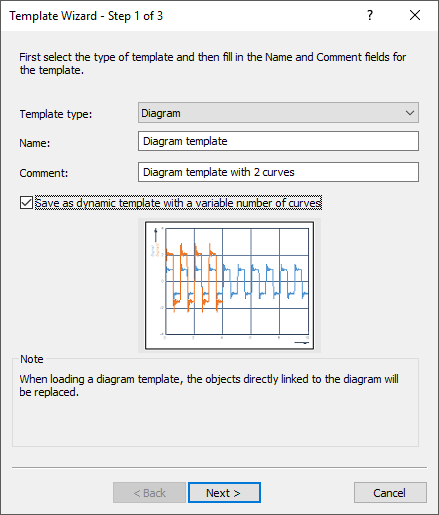Click the greyed-out < Back button
This screenshot has height=515, width=439.
click(x=149, y=493)
